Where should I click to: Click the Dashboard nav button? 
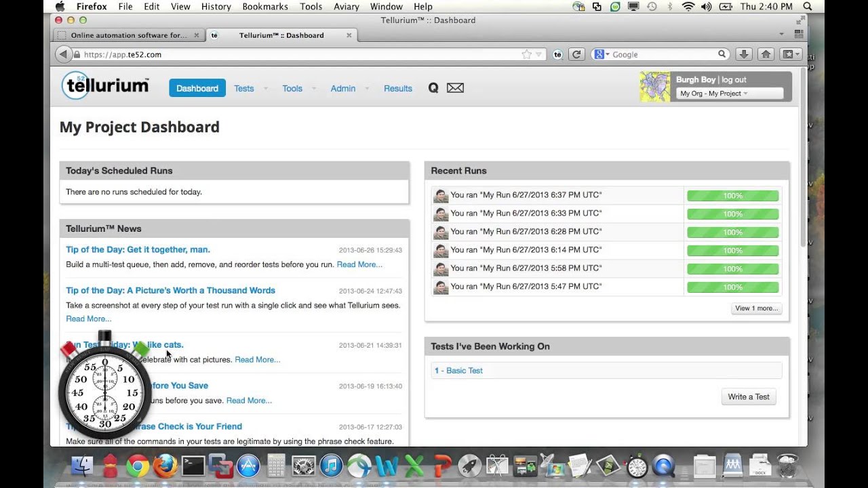[197, 88]
